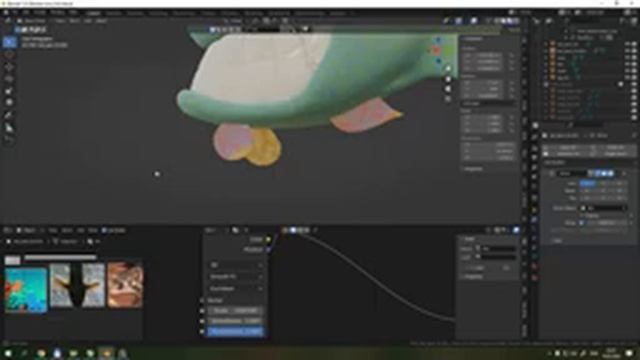Open the 3D viewport editor type selector
This screenshot has width=640, height=360.
[7, 20]
